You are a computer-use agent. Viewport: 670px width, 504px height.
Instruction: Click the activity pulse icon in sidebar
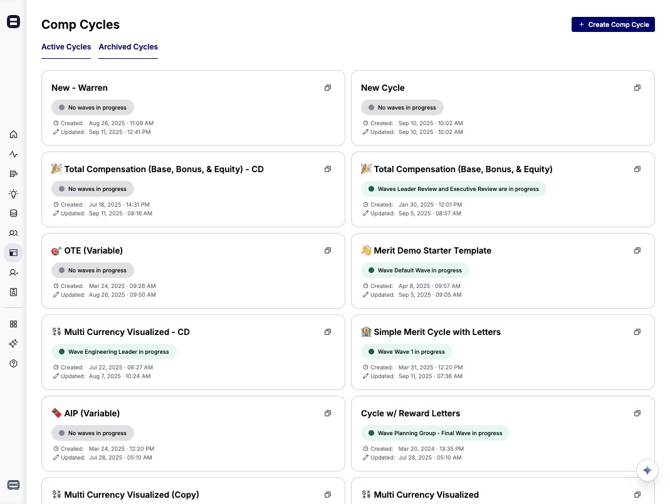pyautogui.click(x=13, y=154)
